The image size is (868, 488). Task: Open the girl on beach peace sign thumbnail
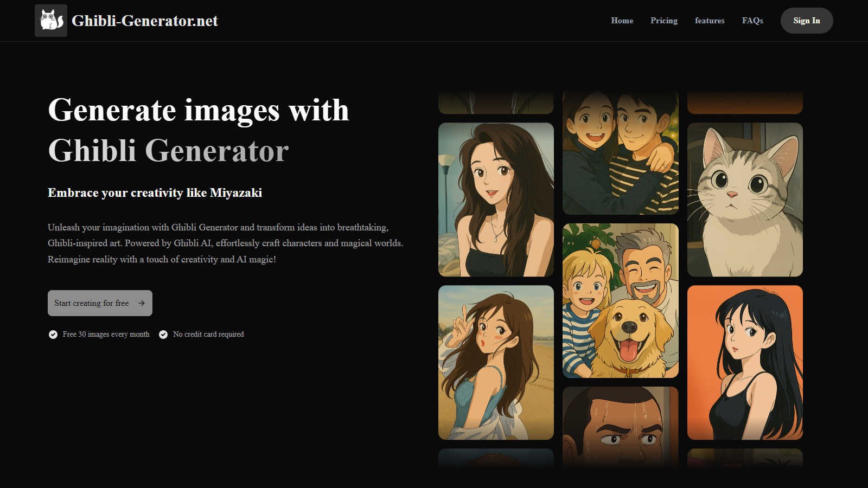[496, 363]
